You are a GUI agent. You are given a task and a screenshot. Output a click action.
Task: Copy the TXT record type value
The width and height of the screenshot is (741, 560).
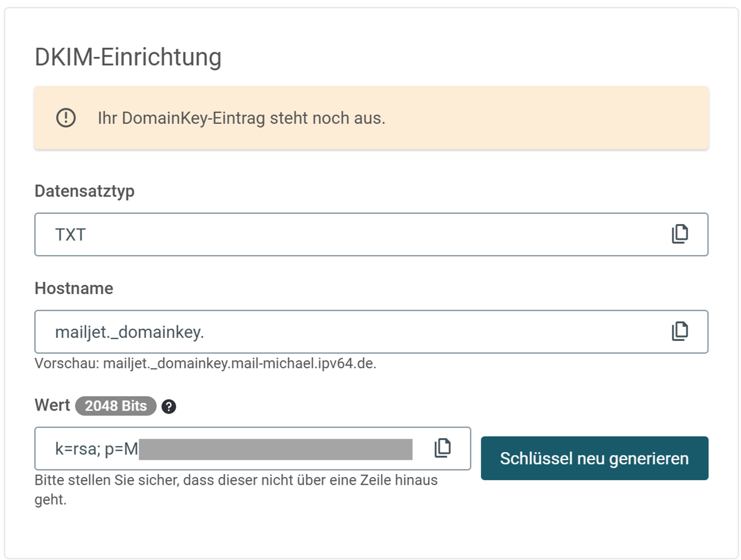680,234
